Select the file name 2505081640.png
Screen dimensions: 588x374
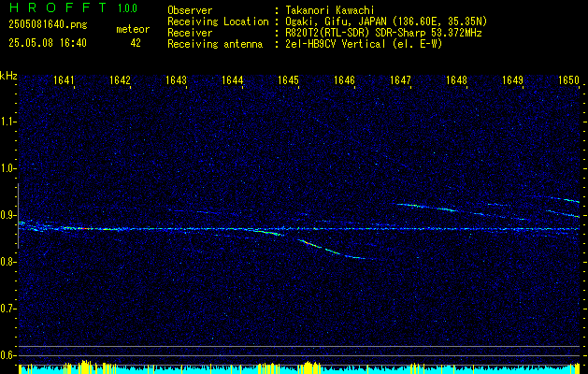tap(48, 24)
